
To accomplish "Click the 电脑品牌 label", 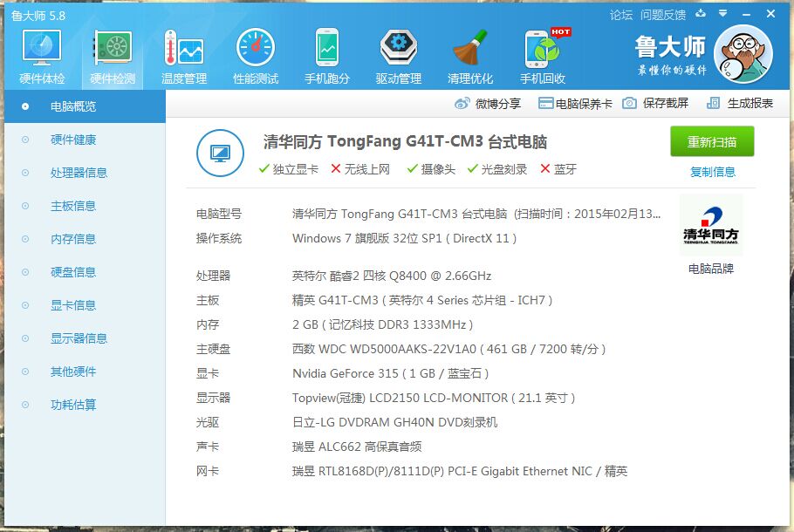I will (711, 269).
